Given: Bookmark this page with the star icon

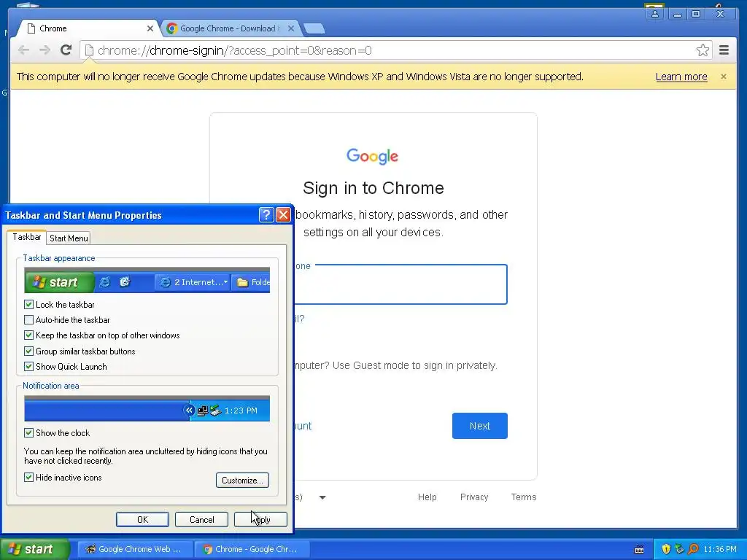Looking at the screenshot, I should [703, 50].
